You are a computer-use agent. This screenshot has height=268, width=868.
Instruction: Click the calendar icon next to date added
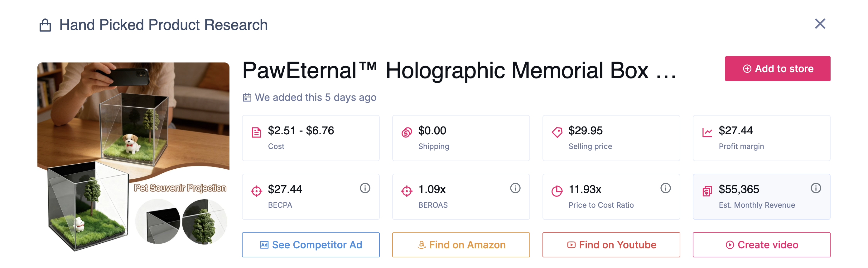247,97
